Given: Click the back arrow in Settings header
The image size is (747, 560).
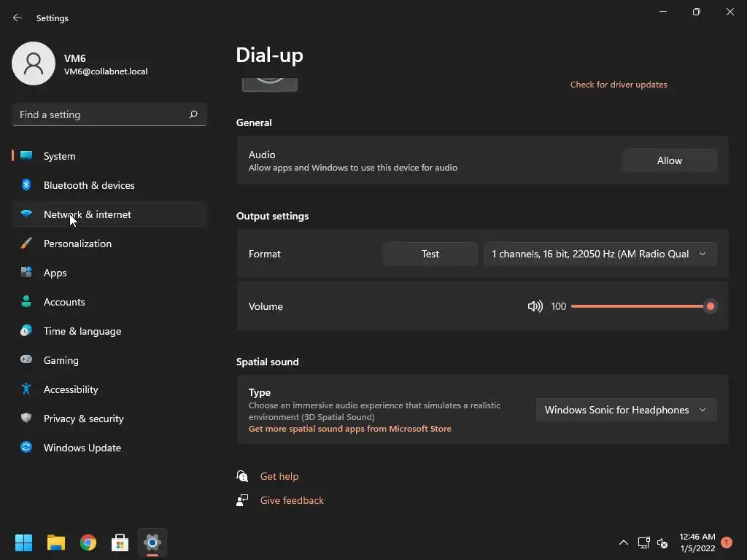Looking at the screenshot, I should [x=18, y=17].
